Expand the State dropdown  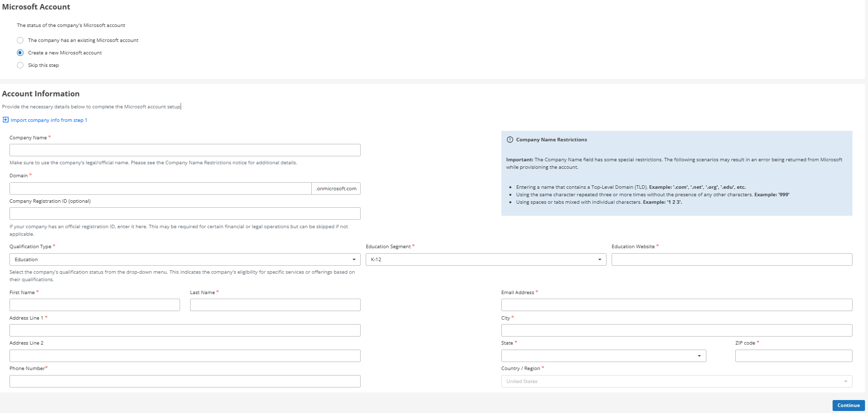[604, 356]
